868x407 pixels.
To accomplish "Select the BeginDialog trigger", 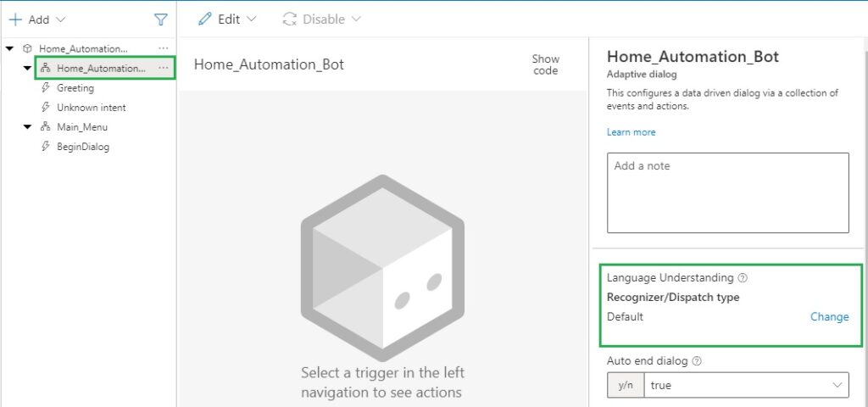I will pos(82,147).
